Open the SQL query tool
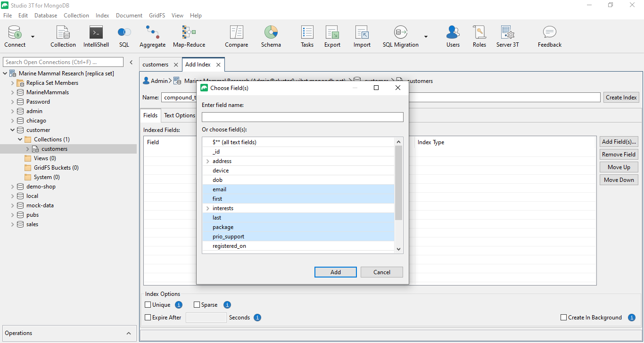 tap(124, 35)
